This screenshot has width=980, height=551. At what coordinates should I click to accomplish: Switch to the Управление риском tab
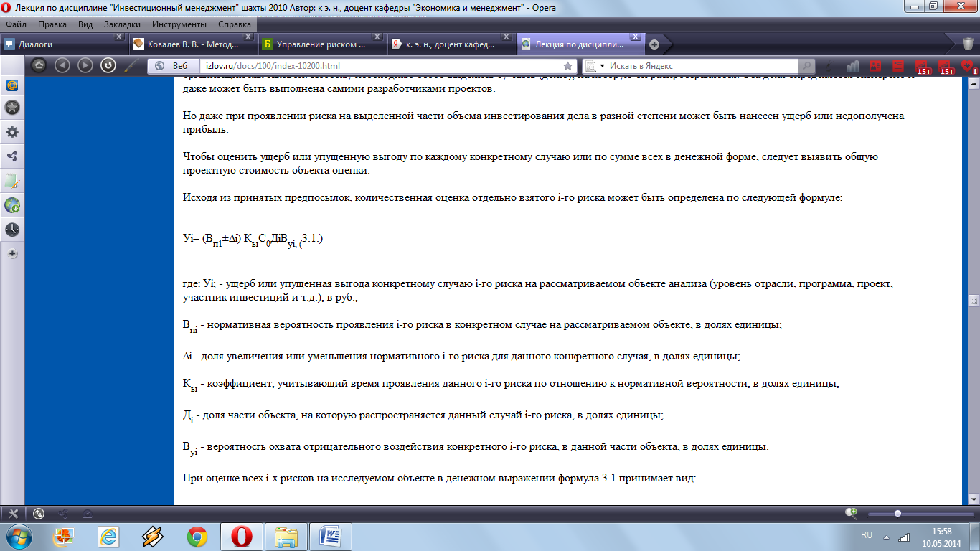[x=322, y=44]
